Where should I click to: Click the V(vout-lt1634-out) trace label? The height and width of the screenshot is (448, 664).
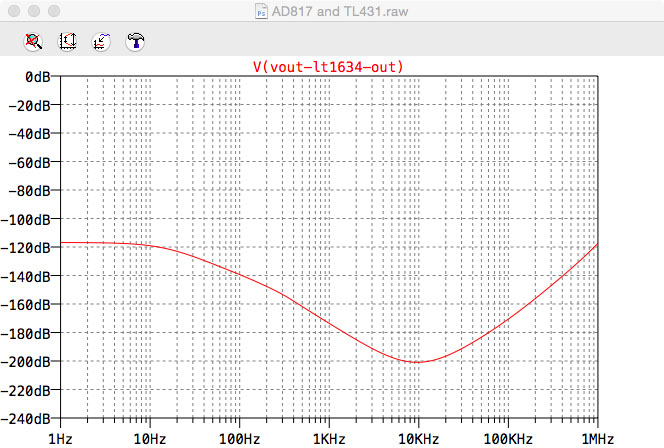pos(328,67)
